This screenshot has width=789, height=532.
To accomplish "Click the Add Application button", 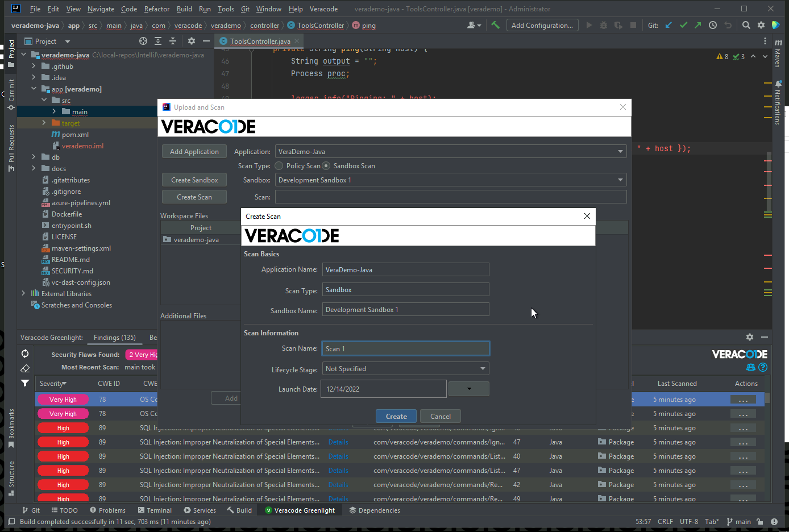I will click(x=194, y=152).
